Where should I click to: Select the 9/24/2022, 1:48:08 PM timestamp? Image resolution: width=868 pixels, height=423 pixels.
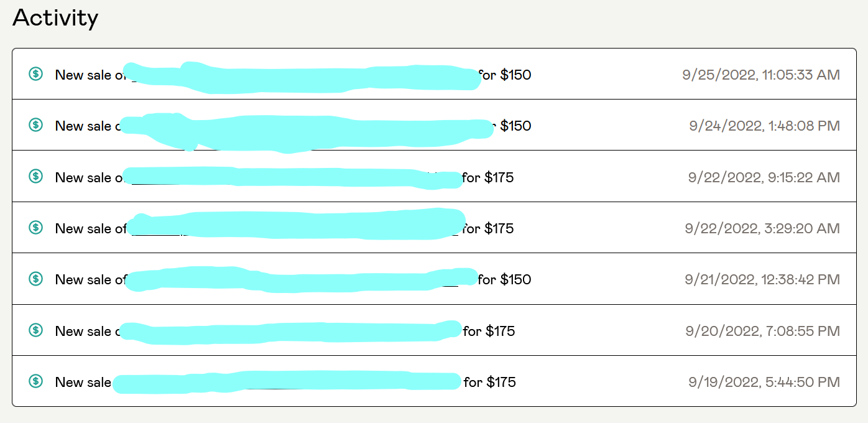pos(764,126)
